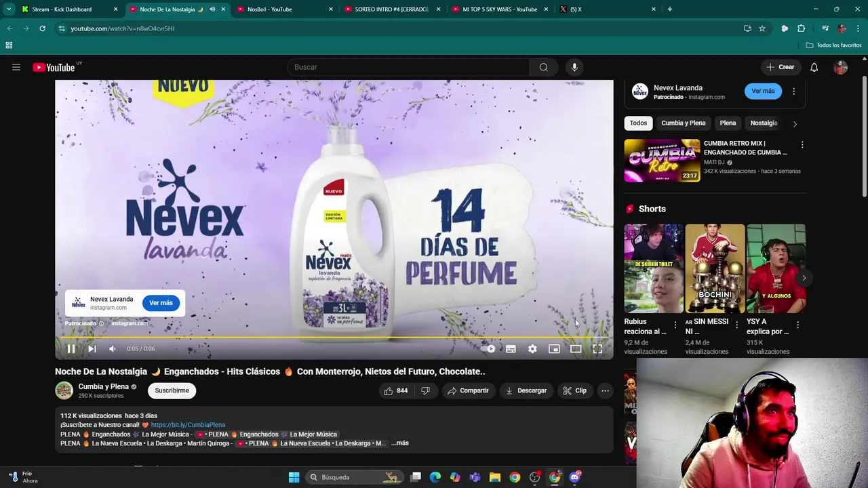
Task: Click Ver más in video ad overlay
Action: tap(161, 303)
